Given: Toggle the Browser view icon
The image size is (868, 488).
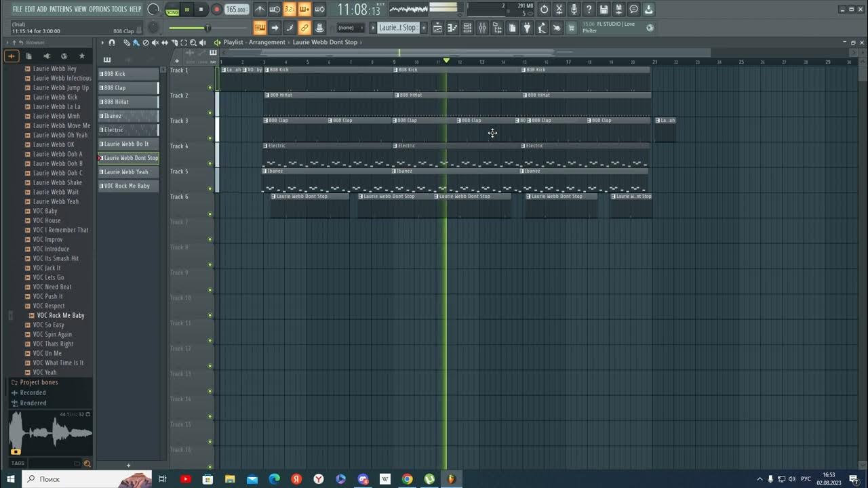Looking at the screenshot, I should 497,28.
